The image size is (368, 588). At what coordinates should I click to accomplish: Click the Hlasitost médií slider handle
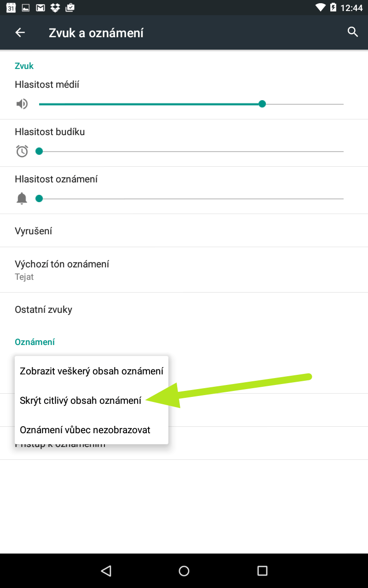262,104
